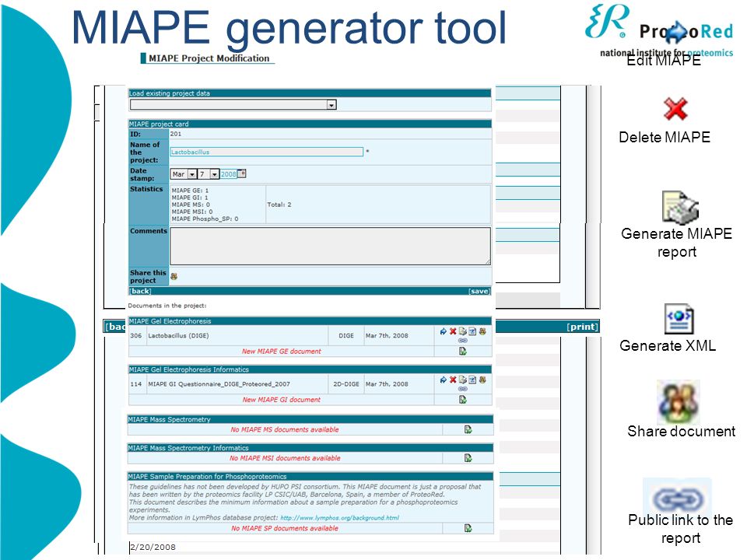The width and height of the screenshot is (747, 560).
Task: Click the large Delete MIAPE red cross icon
Action: 675,109
